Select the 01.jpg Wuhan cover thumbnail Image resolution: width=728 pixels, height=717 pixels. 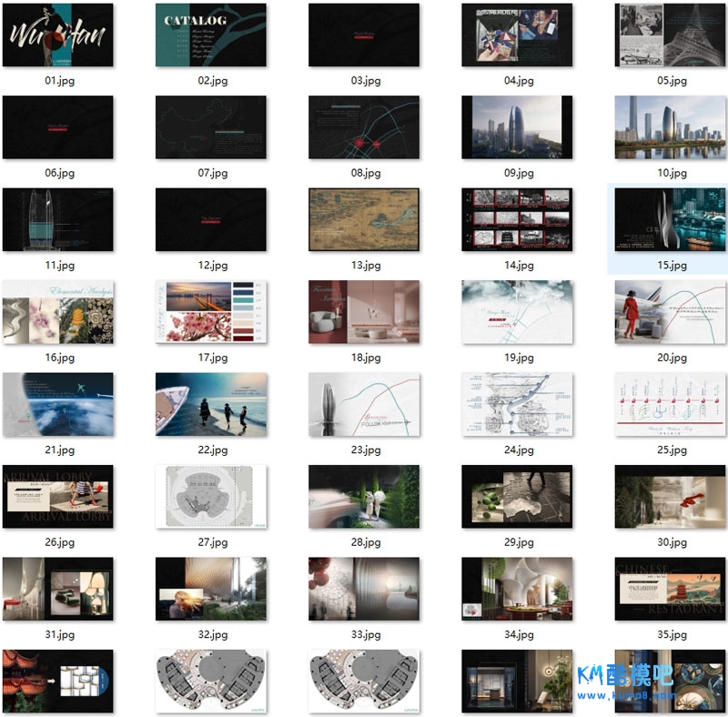click(58, 35)
